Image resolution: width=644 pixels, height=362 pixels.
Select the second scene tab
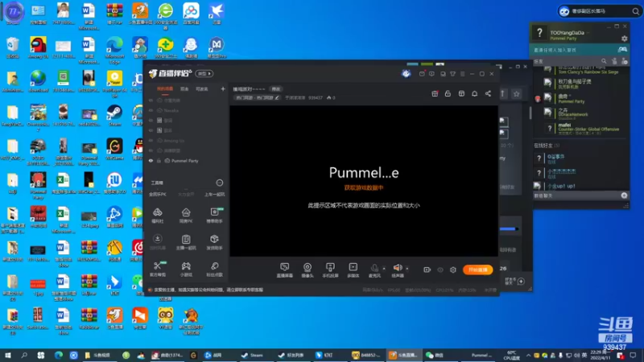pyautogui.click(x=184, y=89)
